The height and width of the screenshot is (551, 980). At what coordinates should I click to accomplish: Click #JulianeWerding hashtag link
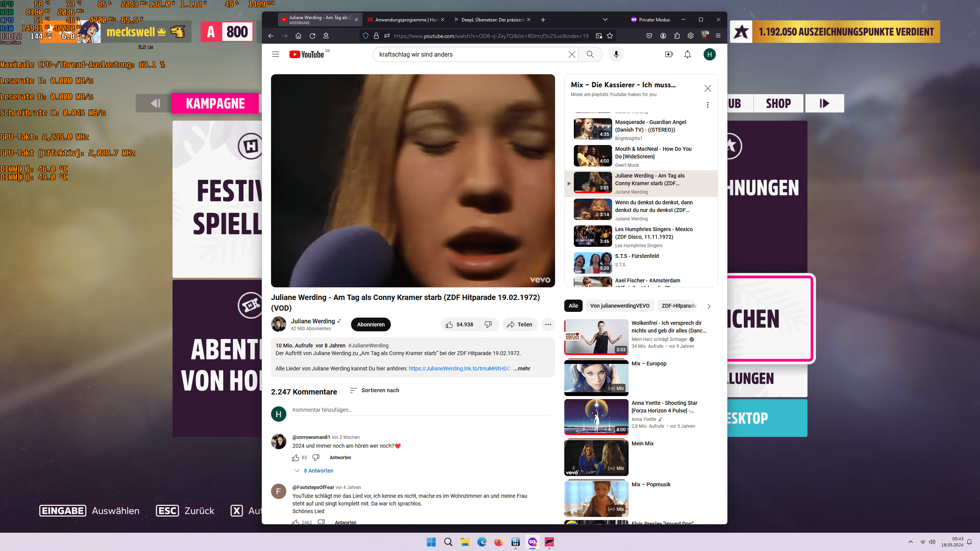(x=368, y=346)
